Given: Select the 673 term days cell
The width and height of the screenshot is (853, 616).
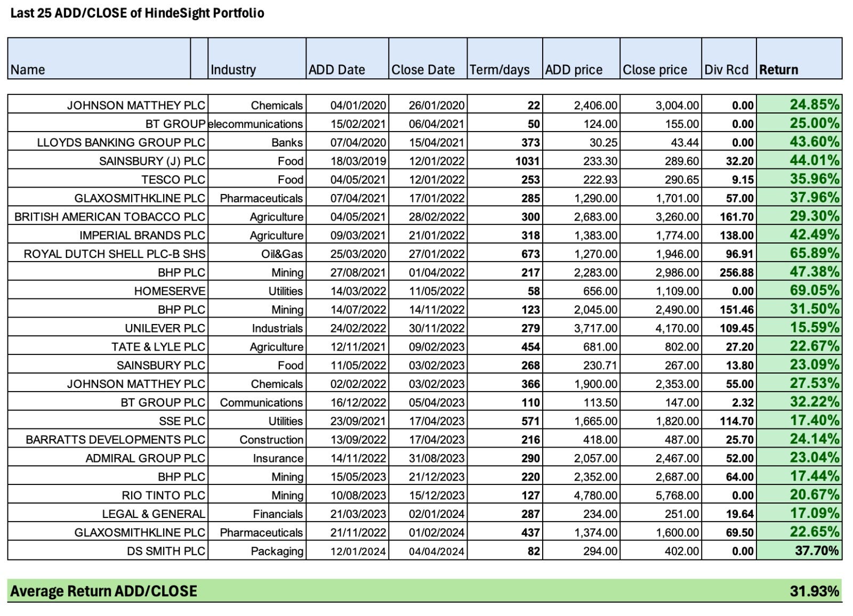Looking at the screenshot, I should (x=505, y=254).
